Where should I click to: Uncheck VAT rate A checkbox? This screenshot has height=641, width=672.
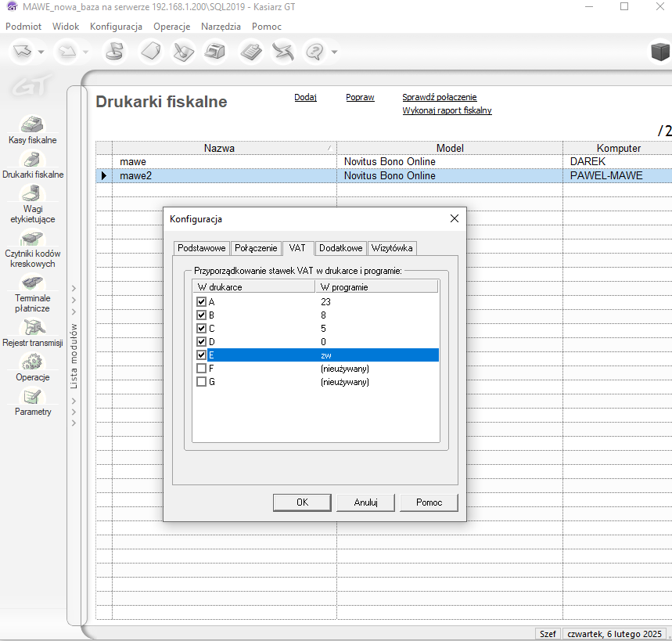pos(201,301)
